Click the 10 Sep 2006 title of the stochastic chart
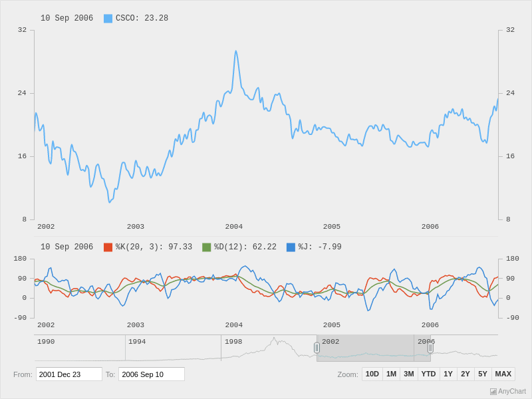The image size is (532, 399). click(x=67, y=247)
